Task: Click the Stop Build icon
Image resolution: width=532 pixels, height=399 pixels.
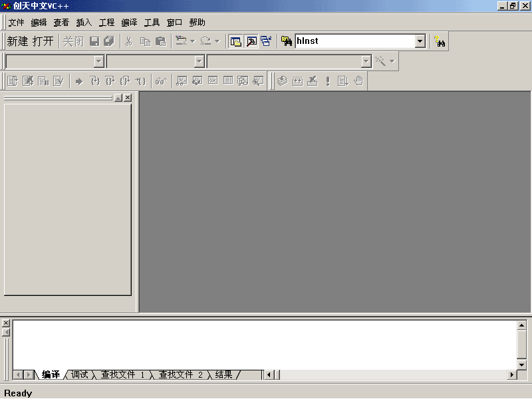Action: (313, 81)
